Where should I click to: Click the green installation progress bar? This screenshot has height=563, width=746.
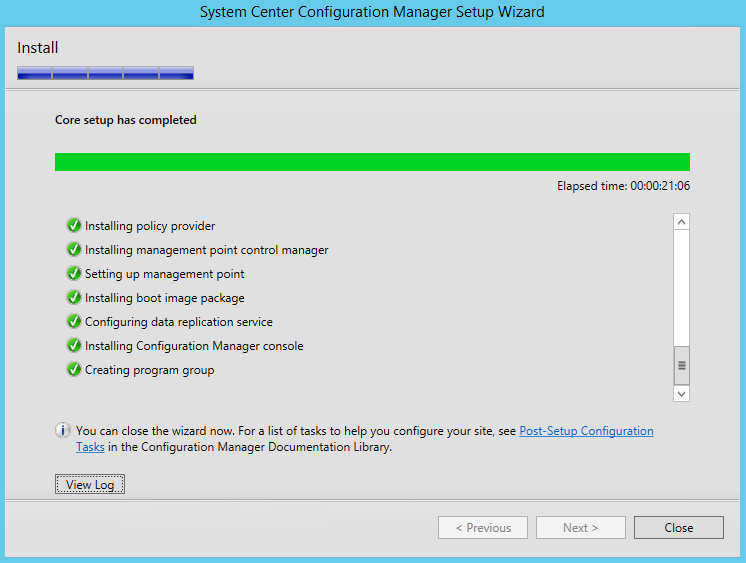point(372,162)
